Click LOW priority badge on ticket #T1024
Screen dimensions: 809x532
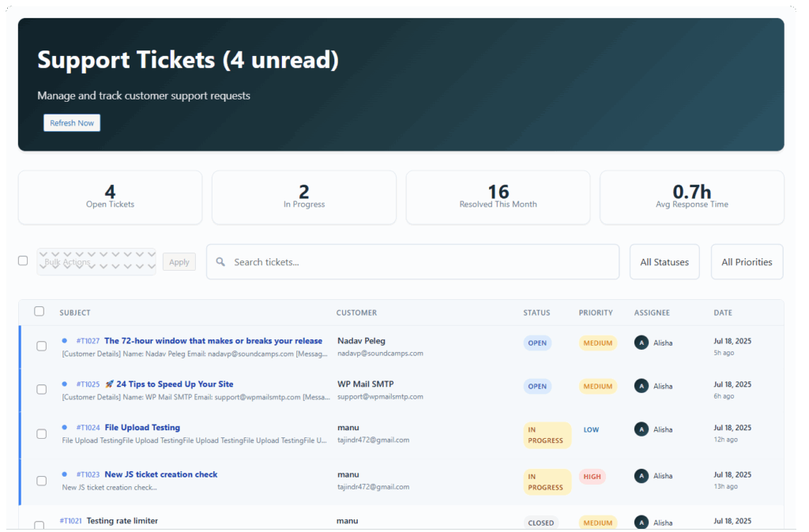click(x=591, y=429)
